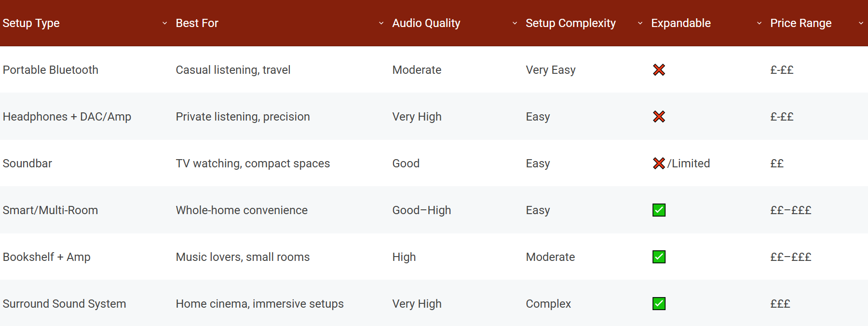Open the Setup Type sort dropdown

[x=165, y=23]
